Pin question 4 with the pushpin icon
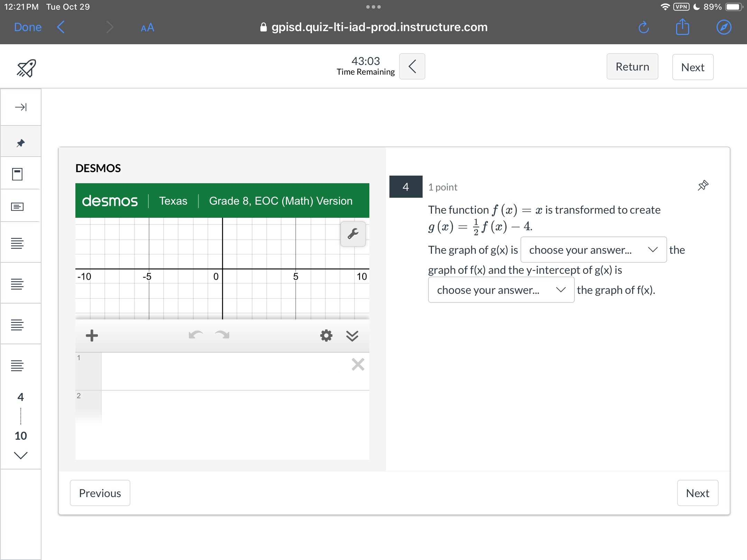 click(703, 186)
